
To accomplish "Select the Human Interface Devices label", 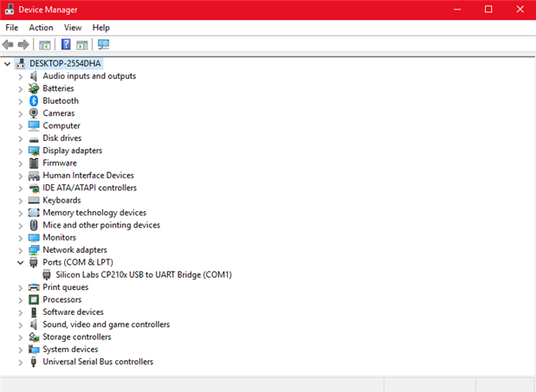I will 88,175.
